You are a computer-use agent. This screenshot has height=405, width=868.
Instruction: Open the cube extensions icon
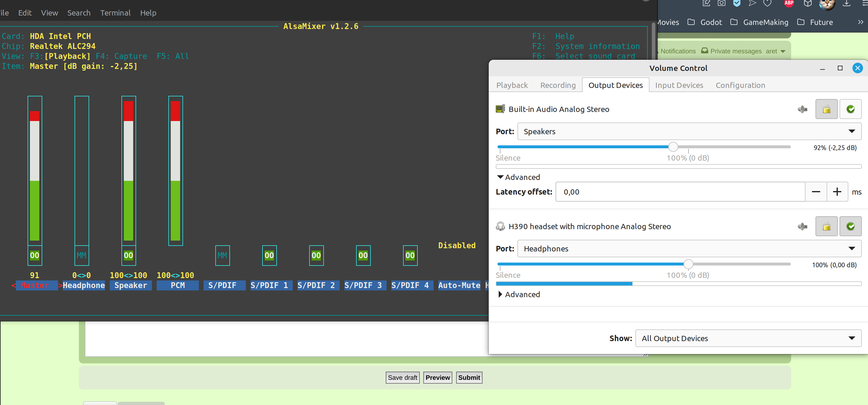808,3
